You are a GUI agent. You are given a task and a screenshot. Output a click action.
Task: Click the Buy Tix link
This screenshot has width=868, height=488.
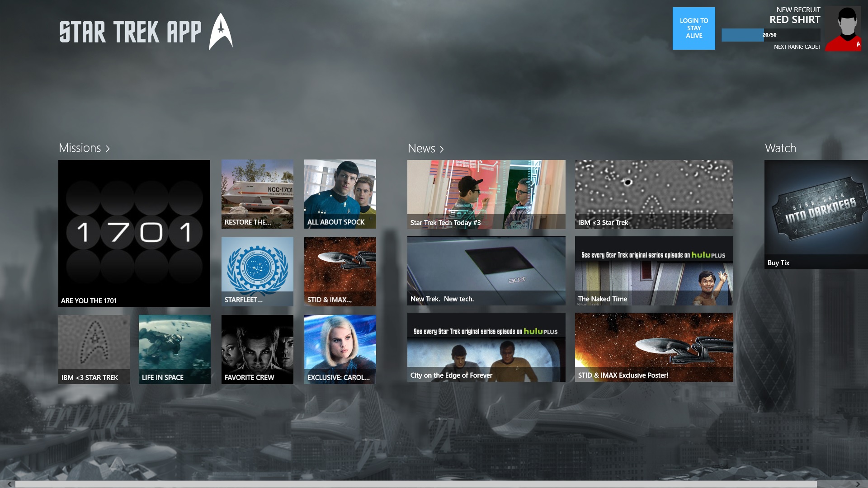pyautogui.click(x=778, y=263)
